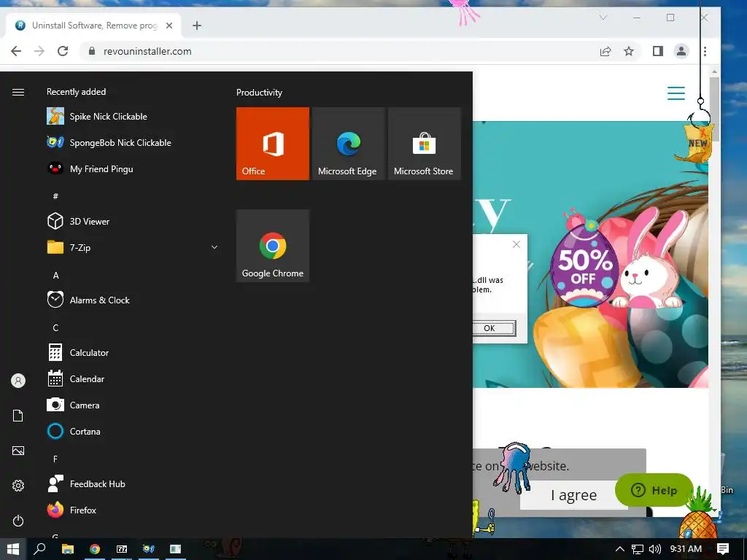The width and height of the screenshot is (747, 560).
Task: Jump to letter C section header
Action: [x=55, y=327]
